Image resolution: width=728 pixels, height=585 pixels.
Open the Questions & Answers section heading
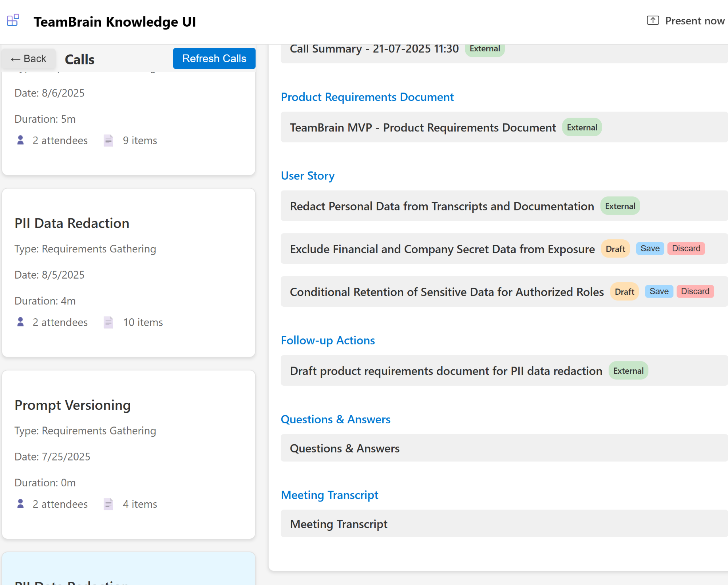[x=336, y=419]
